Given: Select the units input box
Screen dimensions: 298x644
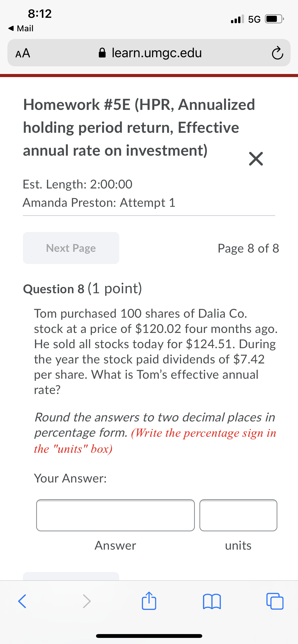Looking at the screenshot, I should click(x=238, y=515).
